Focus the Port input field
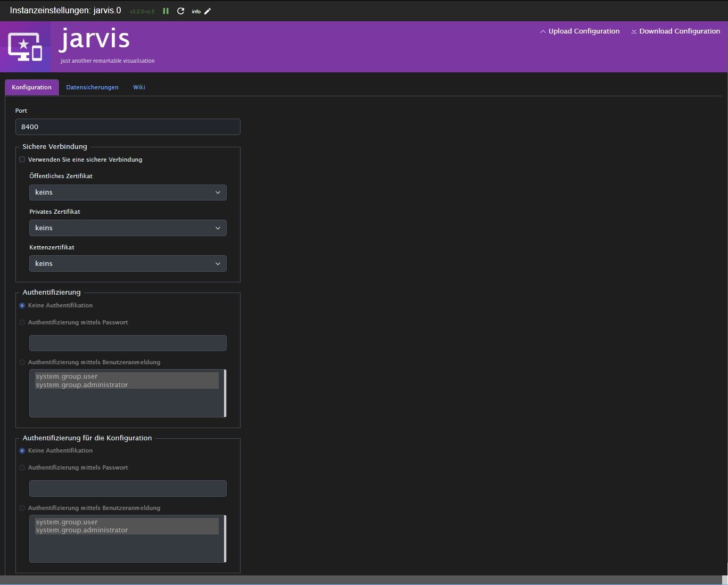The width and height of the screenshot is (728, 585). point(128,127)
